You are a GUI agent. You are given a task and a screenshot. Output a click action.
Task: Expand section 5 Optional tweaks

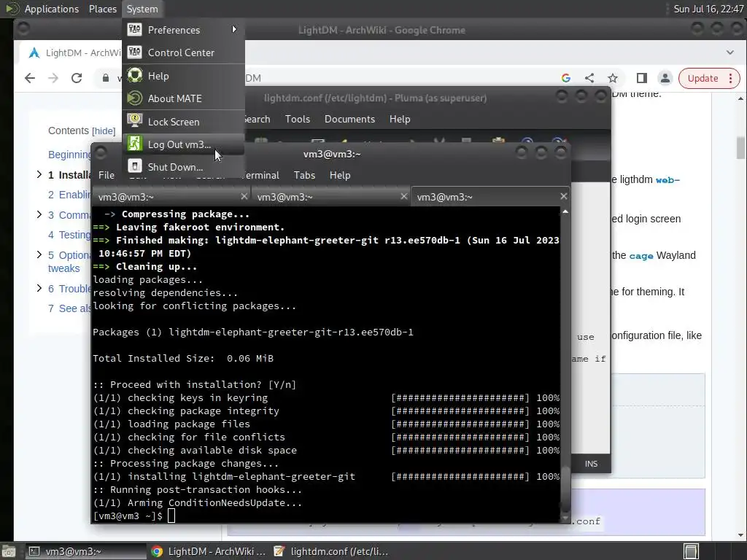(x=39, y=254)
